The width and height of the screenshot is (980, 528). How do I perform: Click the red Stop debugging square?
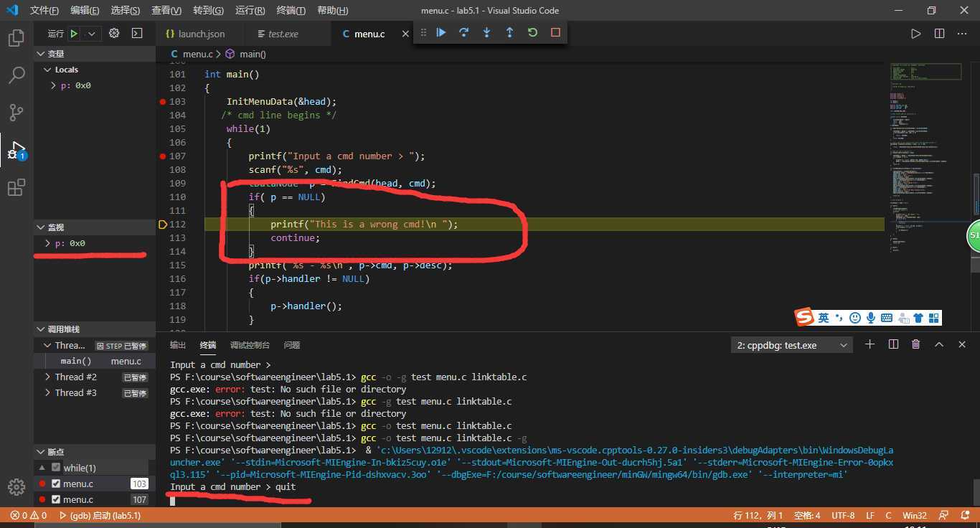(x=555, y=32)
